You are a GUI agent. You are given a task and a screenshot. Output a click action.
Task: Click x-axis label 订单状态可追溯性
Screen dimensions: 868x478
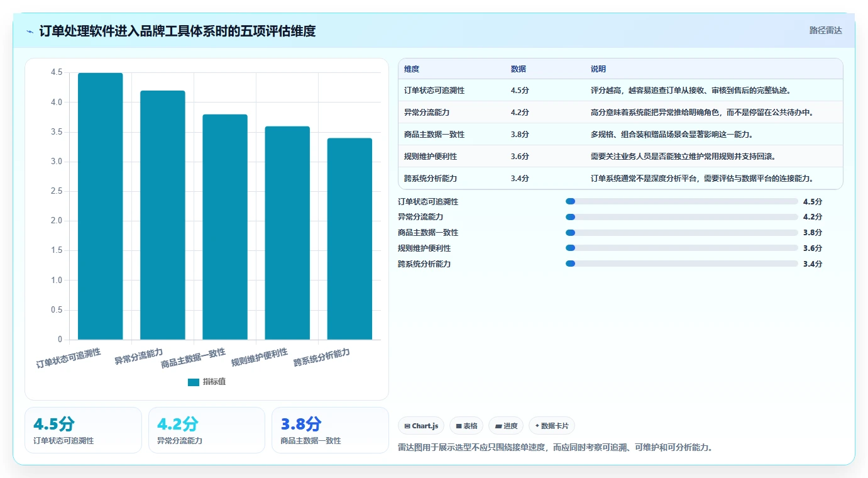pos(69,358)
